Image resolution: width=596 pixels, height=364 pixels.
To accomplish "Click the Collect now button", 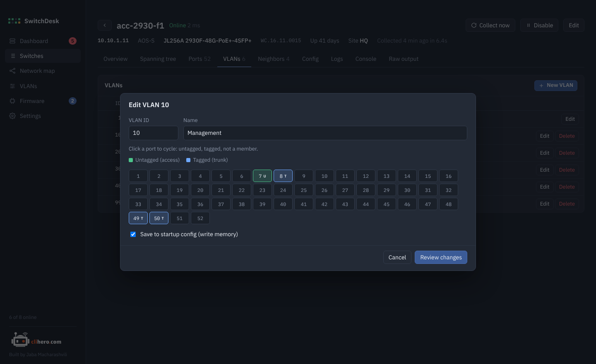I will pos(490,25).
